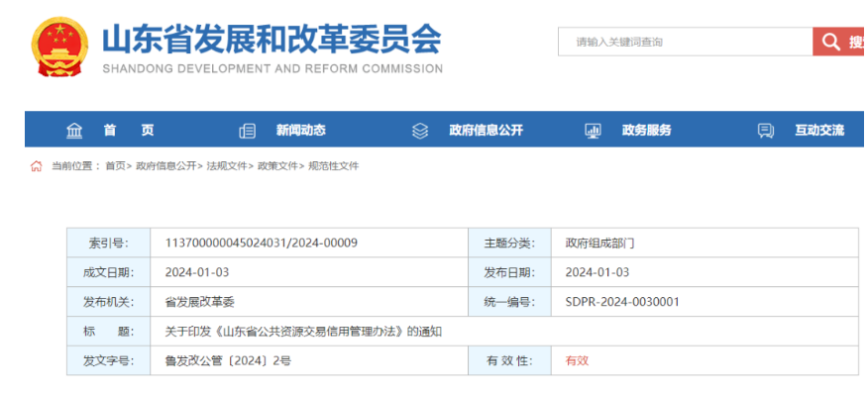The image size is (868, 393).
Task: Click the chat bubble icon beside 互动交流
Action: pyautogui.click(x=766, y=131)
